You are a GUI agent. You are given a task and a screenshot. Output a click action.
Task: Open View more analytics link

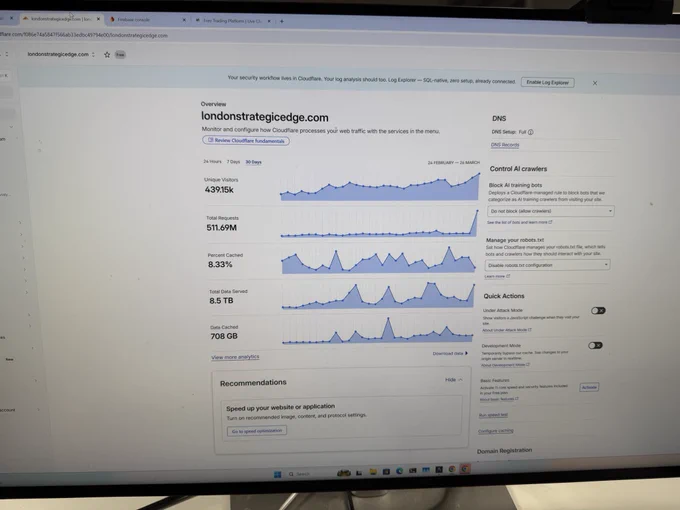[x=235, y=357]
